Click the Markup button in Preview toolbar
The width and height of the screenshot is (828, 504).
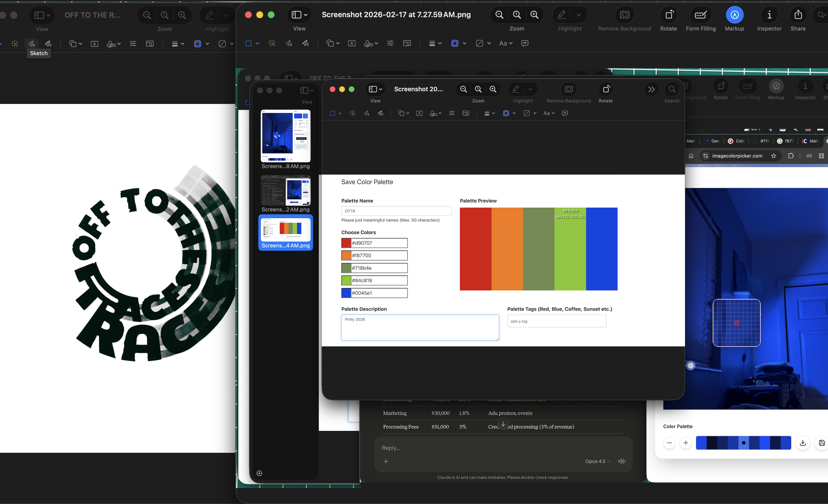click(x=734, y=15)
